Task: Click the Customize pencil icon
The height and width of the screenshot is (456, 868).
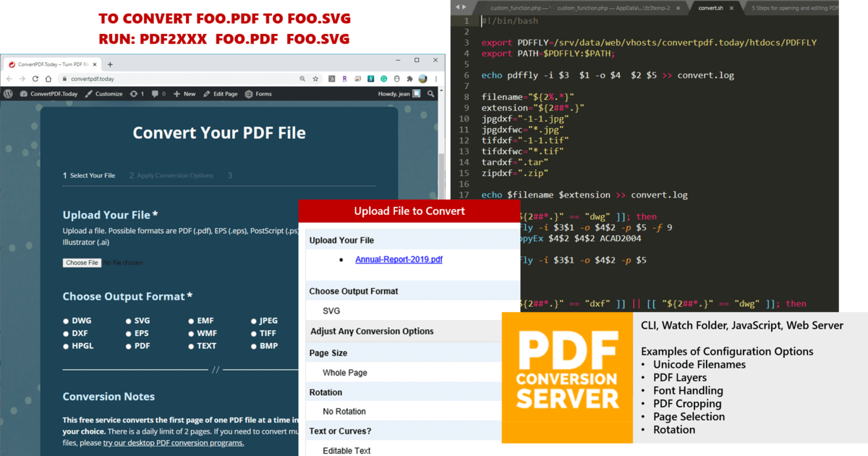Action: [x=88, y=94]
